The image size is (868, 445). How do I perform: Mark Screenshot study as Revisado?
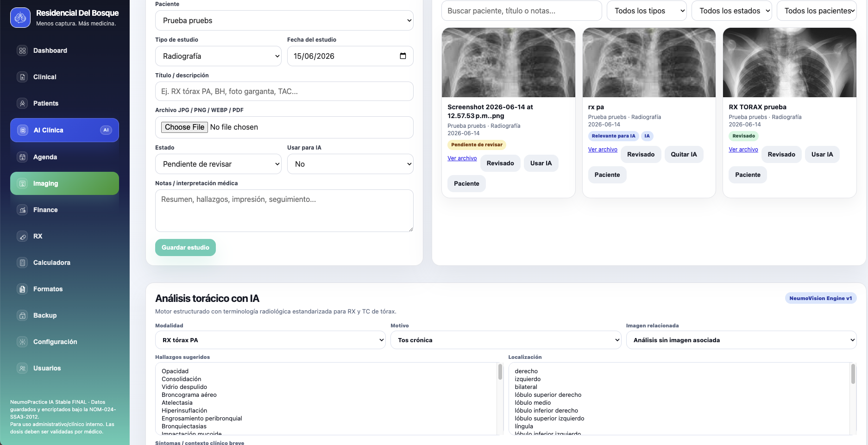[500, 163]
